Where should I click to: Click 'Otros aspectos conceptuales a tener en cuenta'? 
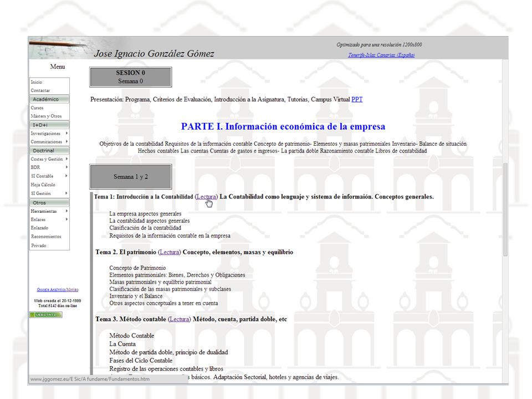tap(163, 303)
